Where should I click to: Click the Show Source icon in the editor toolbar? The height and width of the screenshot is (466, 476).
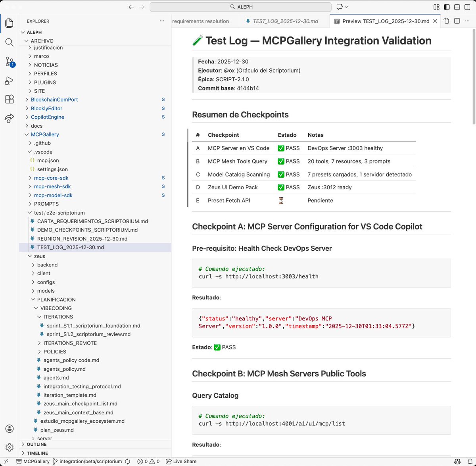point(446,21)
